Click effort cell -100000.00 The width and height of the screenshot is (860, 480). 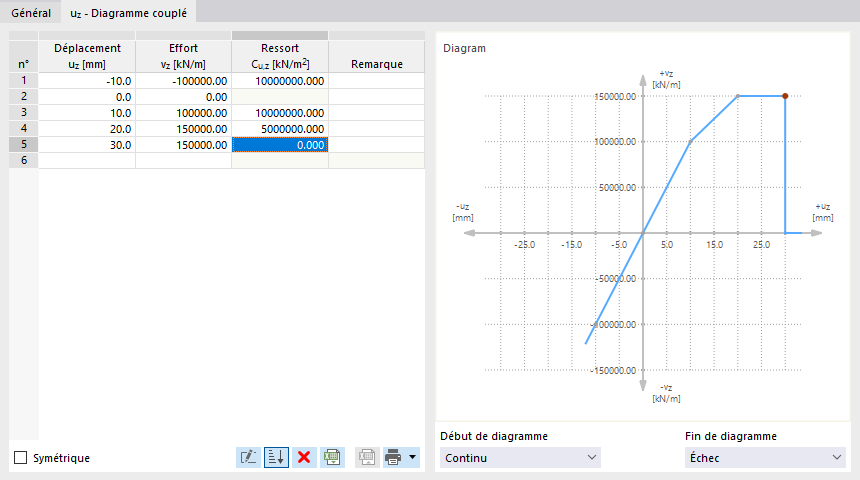184,81
